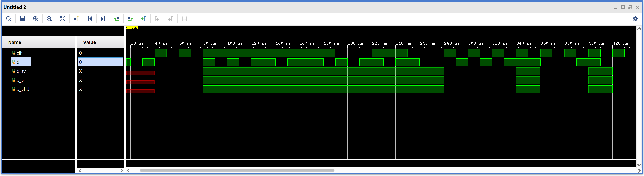Viewport: 644px width, 176px height.
Task: Fit waveform to window with Zoom Fit
Action: pyautogui.click(x=63, y=19)
